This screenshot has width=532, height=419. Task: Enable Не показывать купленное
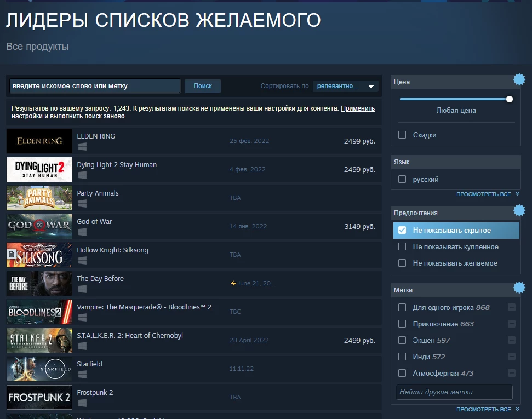[402, 246]
